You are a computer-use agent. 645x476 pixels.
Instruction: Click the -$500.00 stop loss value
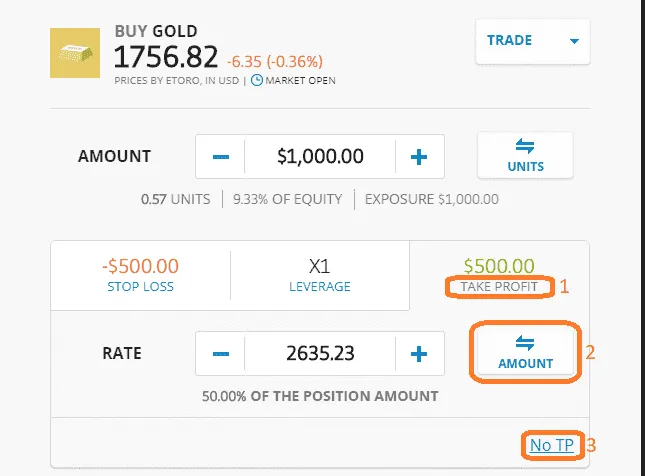point(140,266)
